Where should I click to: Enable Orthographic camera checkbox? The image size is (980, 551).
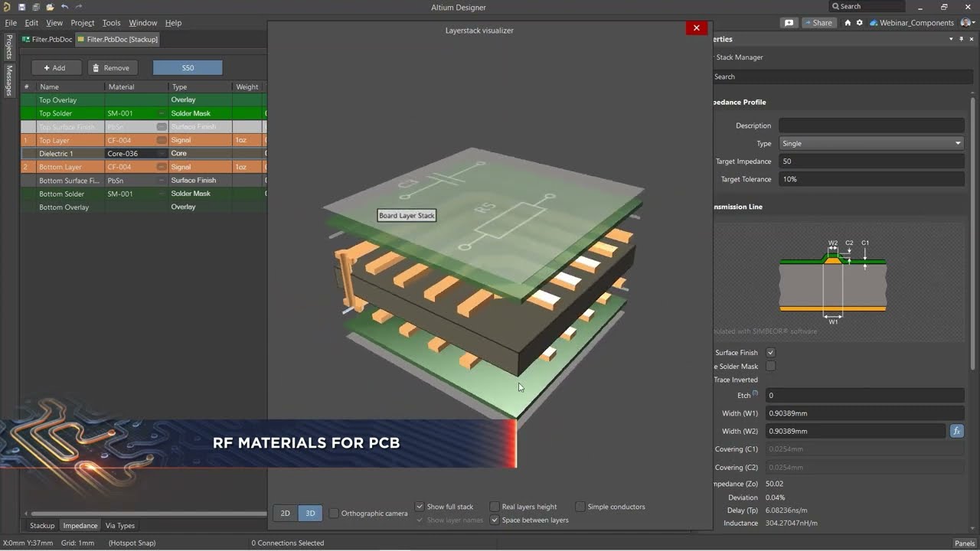pyautogui.click(x=334, y=513)
